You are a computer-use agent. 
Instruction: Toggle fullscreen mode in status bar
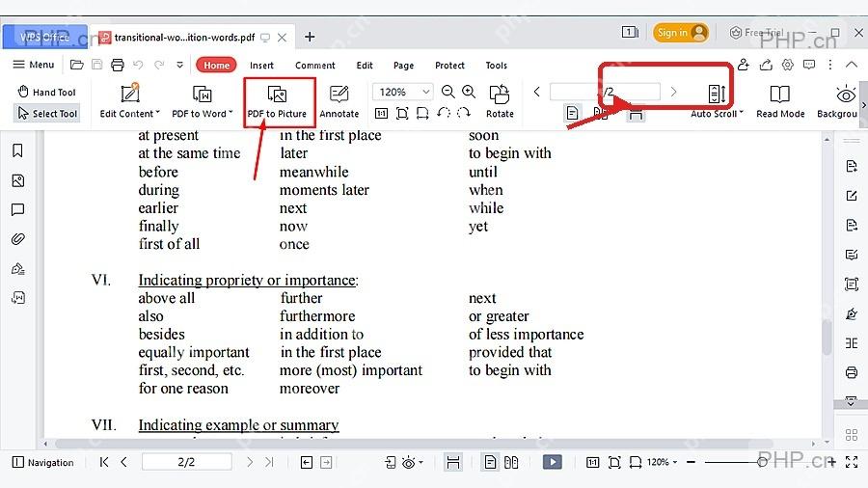852,462
